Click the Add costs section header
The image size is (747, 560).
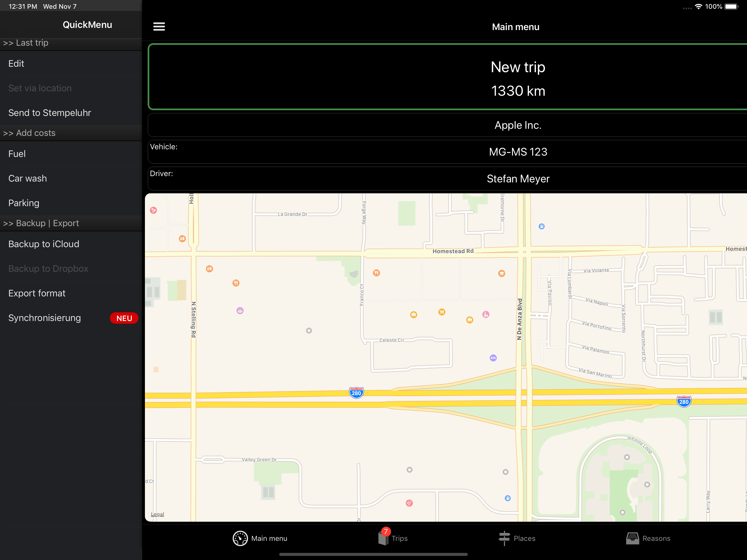tap(71, 133)
